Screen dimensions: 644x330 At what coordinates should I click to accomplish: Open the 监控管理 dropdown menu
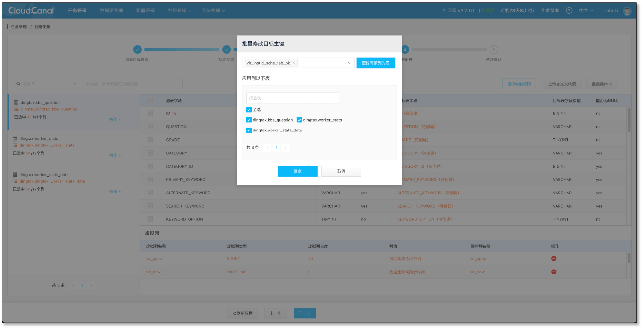click(179, 11)
